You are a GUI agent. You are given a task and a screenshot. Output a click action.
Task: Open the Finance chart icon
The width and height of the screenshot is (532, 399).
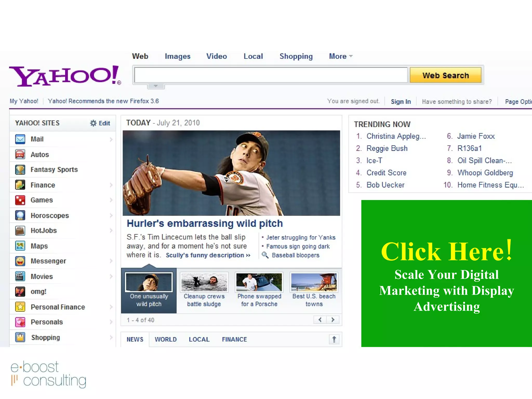click(x=20, y=185)
